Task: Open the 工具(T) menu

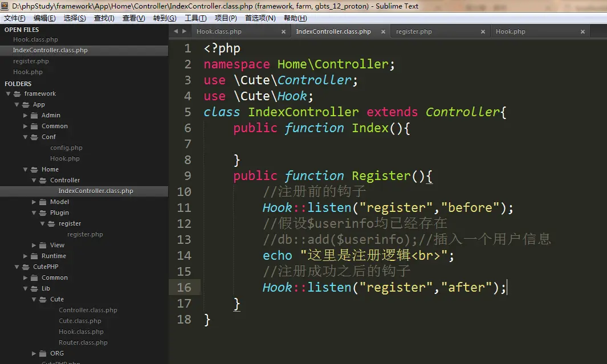Action: (x=195, y=18)
